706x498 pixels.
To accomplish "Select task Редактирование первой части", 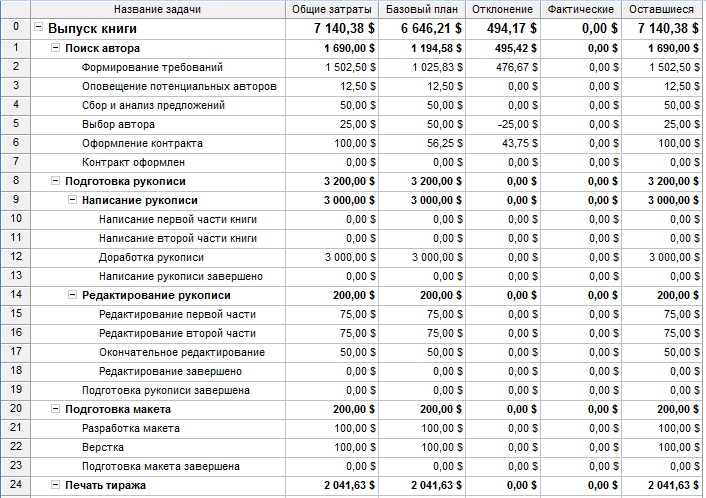I will (177, 314).
